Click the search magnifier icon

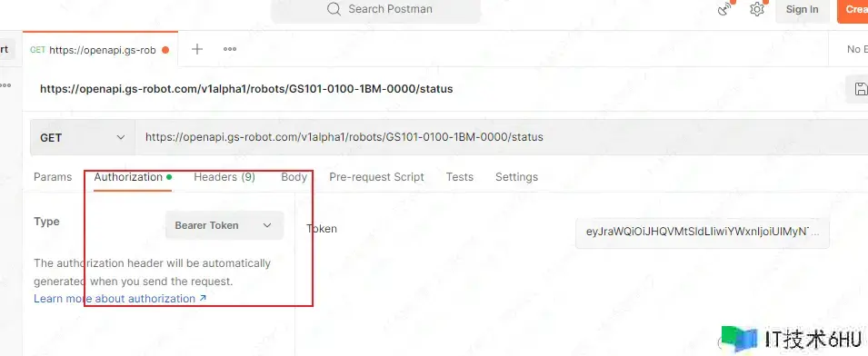[x=334, y=9]
